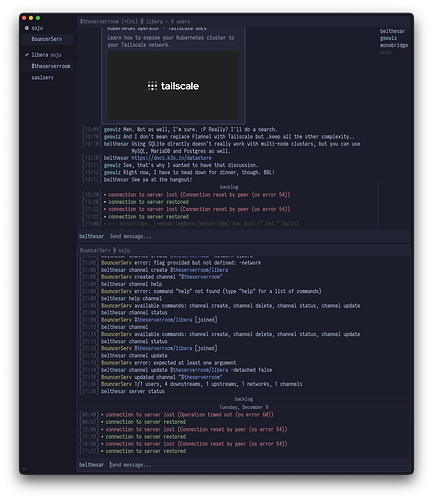Click the 'MySQL, MariaDB and Postgres as well.' line
This screenshot has height=500, width=432.
(181, 151)
